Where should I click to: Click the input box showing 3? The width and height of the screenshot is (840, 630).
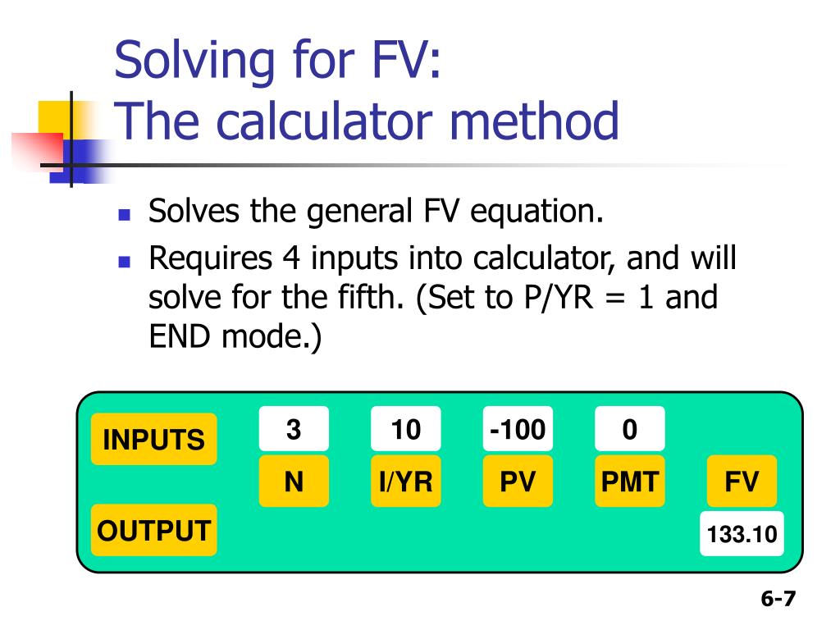[294, 428]
